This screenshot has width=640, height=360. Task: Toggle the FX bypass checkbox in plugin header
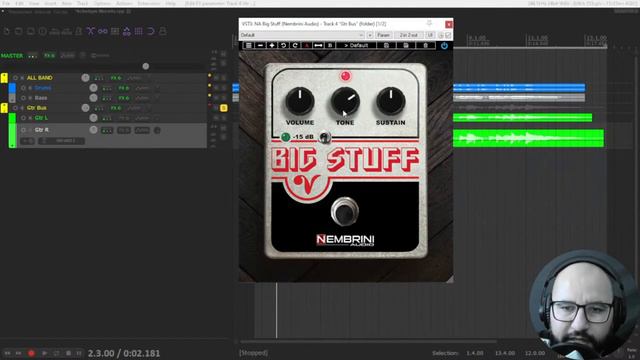[448, 36]
